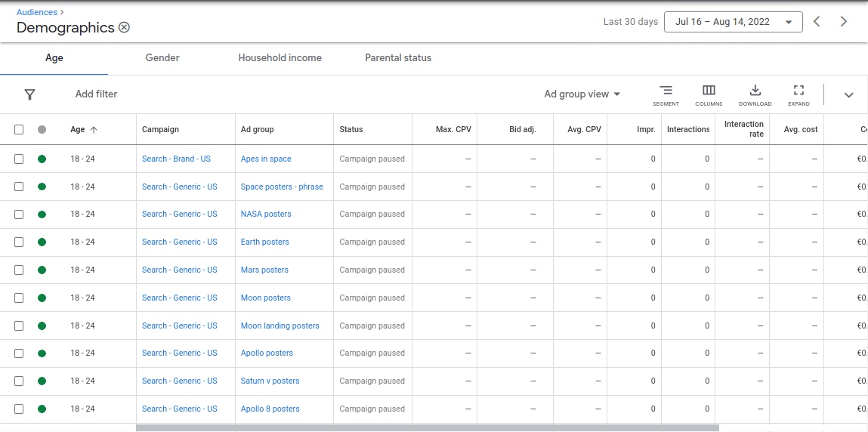Check the Earth posters row checkbox

(19, 242)
